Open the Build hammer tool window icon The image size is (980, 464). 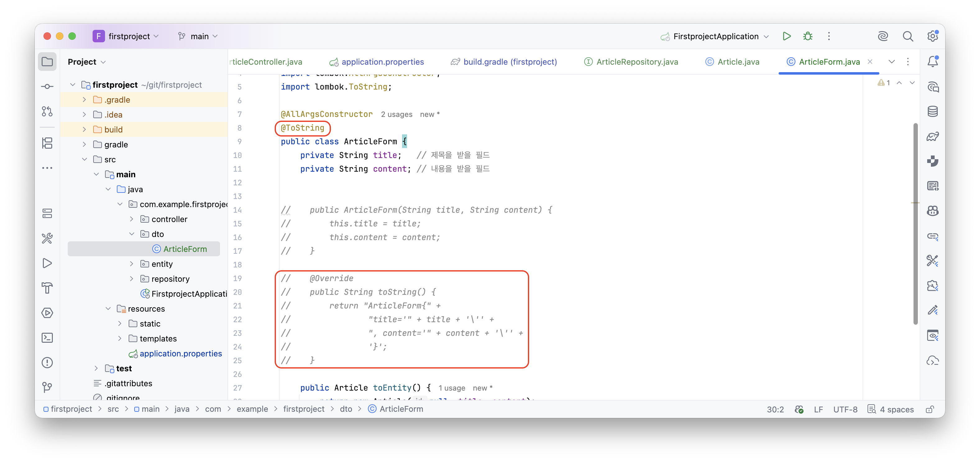pyautogui.click(x=47, y=288)
